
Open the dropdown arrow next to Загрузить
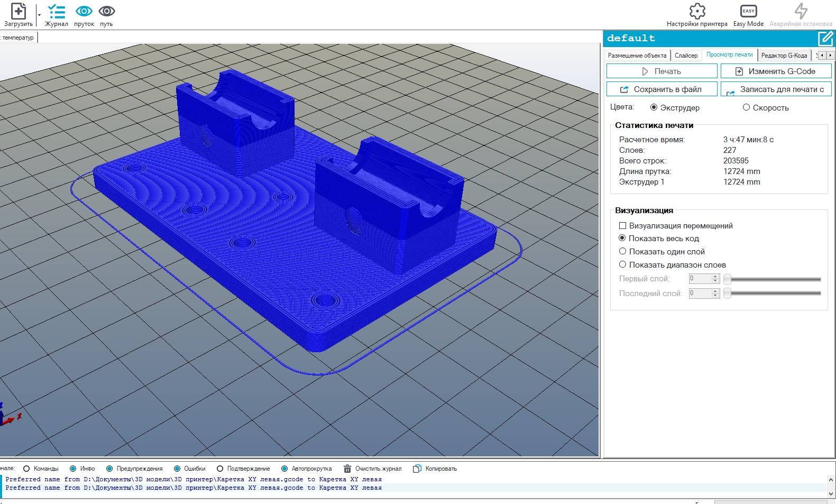click(39, 15)
